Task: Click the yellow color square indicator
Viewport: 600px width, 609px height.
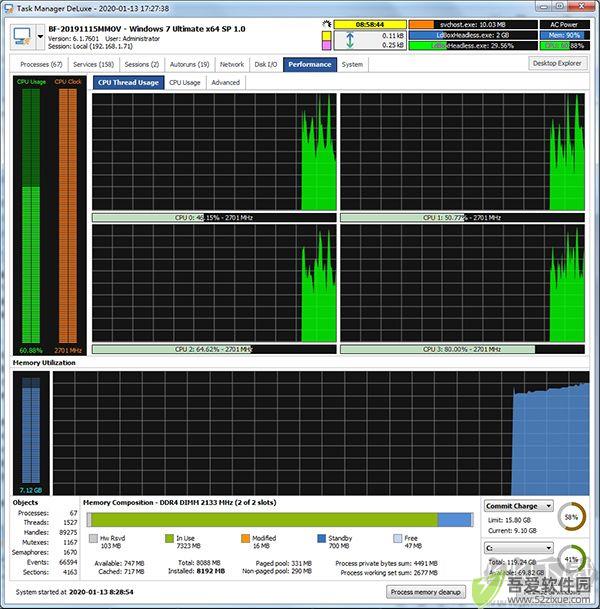Action: point(327,35)
